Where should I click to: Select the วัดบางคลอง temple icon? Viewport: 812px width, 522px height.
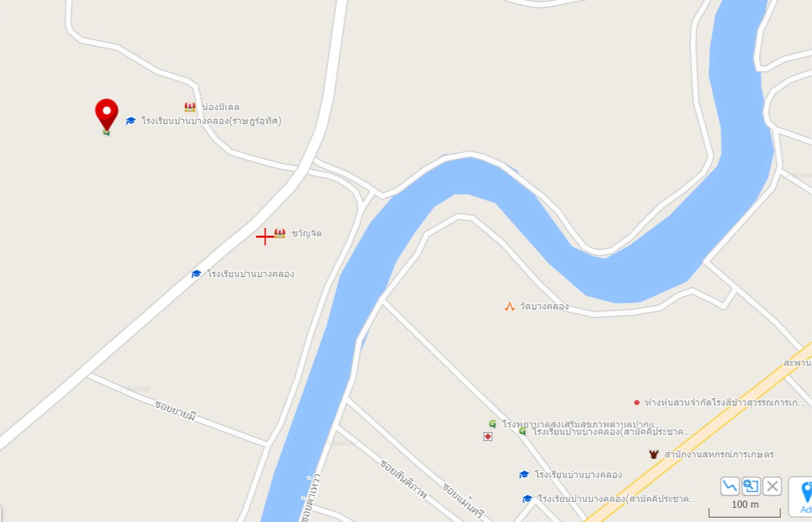pos(510,306)
